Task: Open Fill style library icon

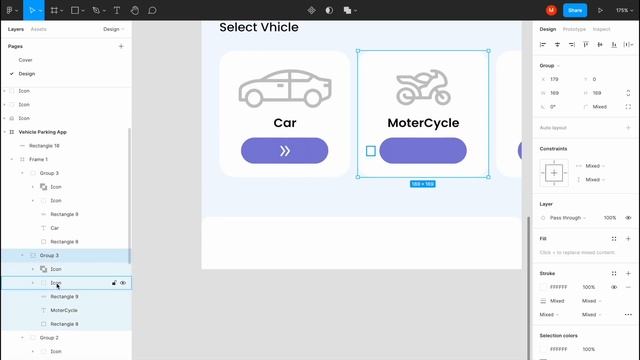Action: tap(614, 239)
